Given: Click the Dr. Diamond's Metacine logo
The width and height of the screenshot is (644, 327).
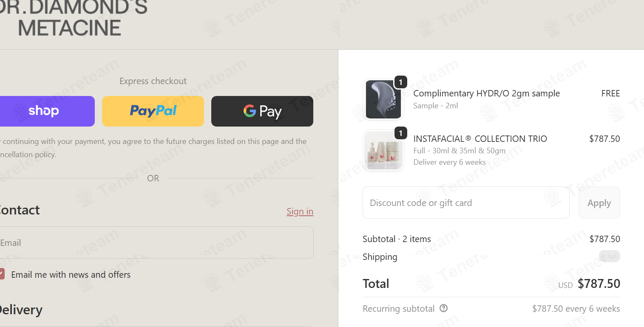Looking at the screenshot, I should point(73,17).
